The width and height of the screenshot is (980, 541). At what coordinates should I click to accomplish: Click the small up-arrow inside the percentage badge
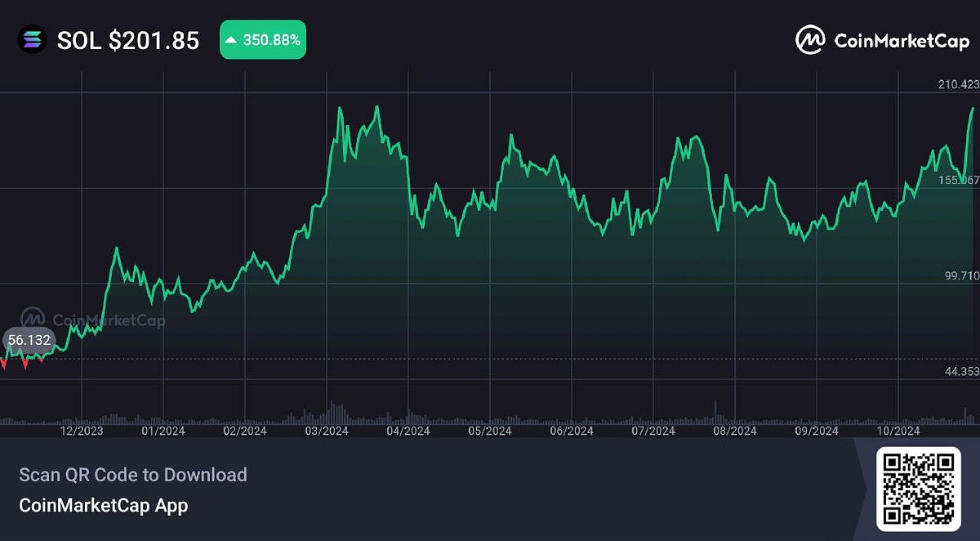(x=232, y=40)
